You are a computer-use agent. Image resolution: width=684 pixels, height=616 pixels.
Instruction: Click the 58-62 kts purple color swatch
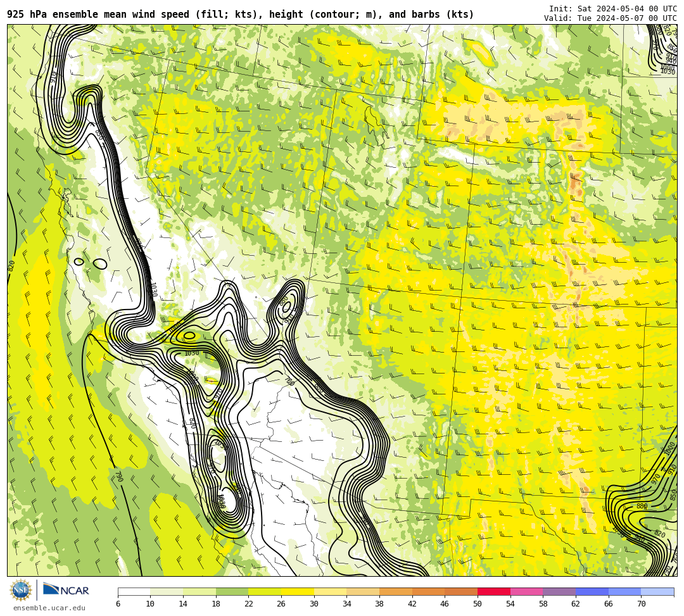coord(559,591)
